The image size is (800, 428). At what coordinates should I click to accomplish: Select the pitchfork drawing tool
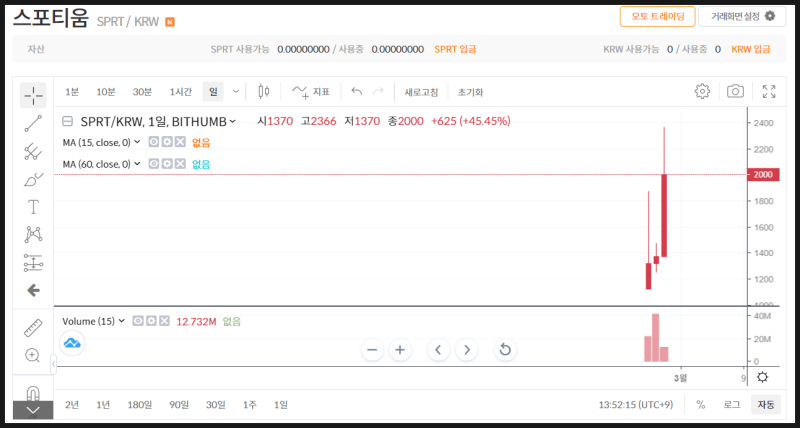point(33,152)
